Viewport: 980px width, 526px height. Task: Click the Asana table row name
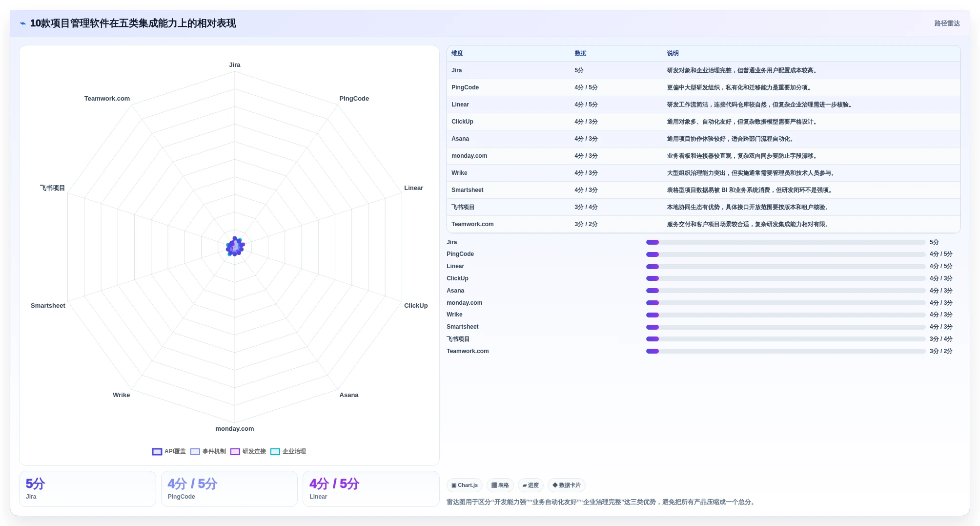(x=460, y=139)
